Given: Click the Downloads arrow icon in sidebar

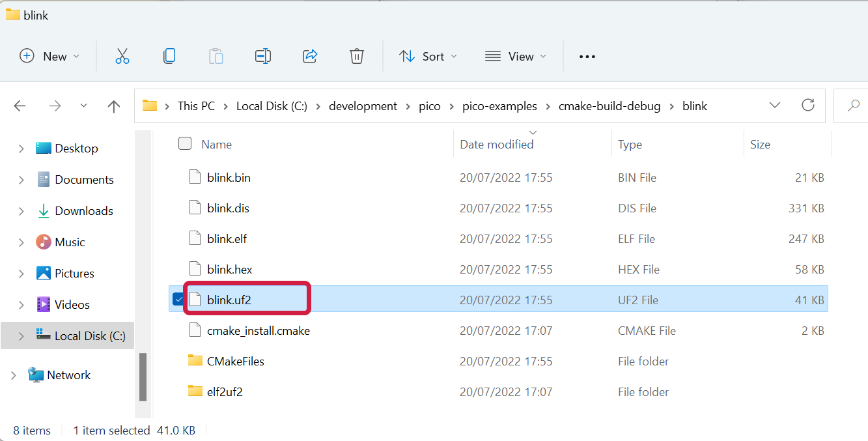Looking at the screenshot, I should click(x=44, y=210).
